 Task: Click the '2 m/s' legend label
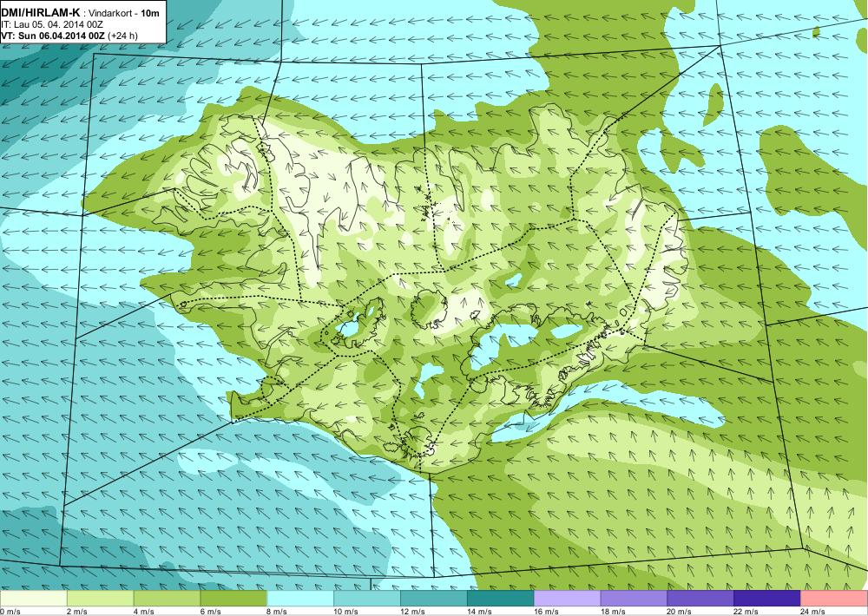point(77,612)
